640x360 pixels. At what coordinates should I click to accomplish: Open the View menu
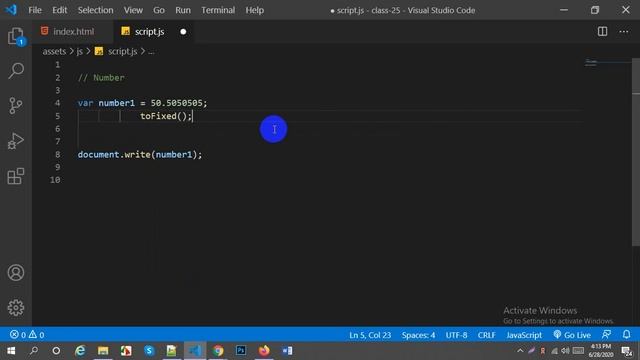coord(133,10)
